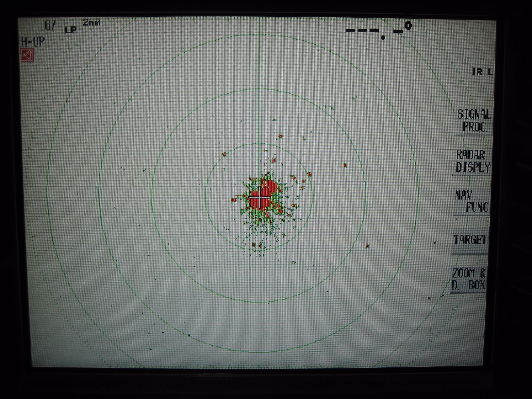Open the ZOOM & D. BOX soft key

point(468,280)
